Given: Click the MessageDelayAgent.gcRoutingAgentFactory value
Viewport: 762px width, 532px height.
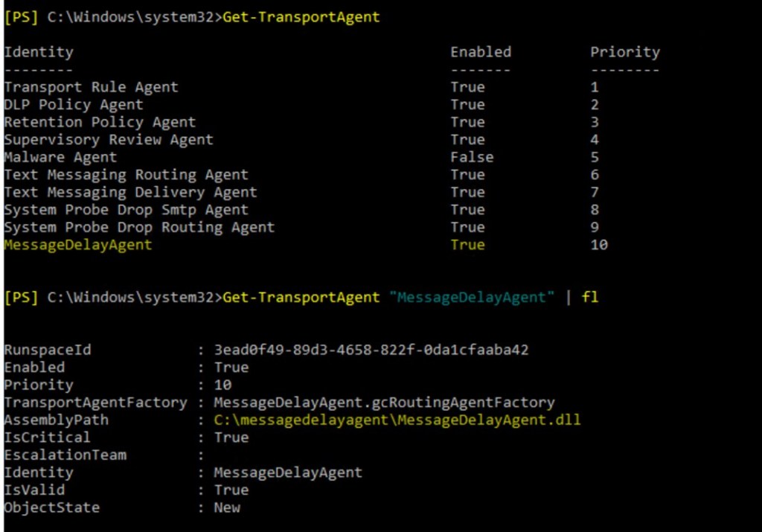Looking at the screenshot, I should point(384,403).
